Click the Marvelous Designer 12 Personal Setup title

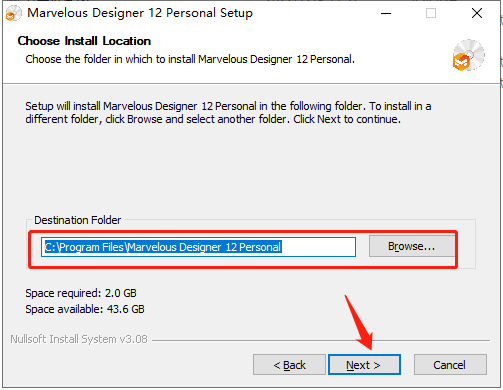click(140, 13)
